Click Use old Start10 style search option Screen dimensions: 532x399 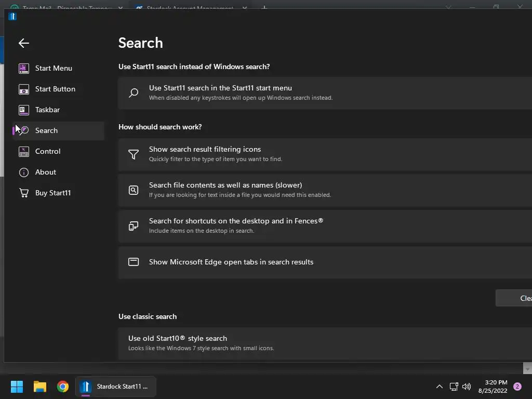tap(325, 343)
